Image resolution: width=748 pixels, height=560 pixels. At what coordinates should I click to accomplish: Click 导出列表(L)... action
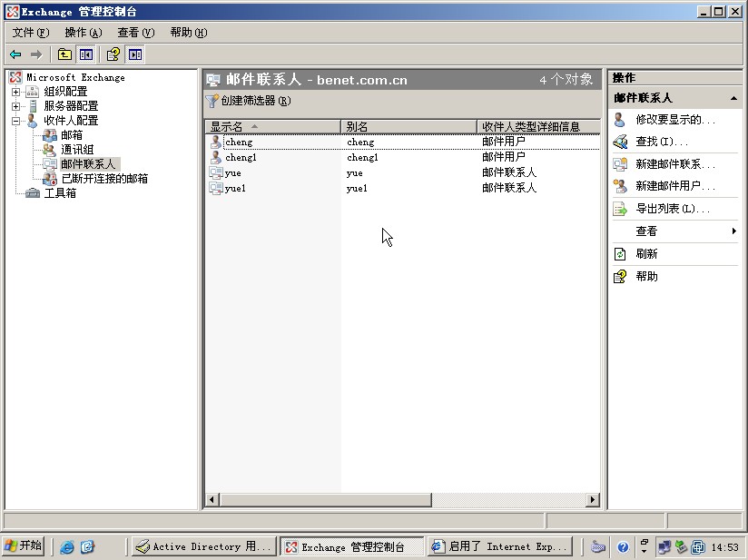click(673, 209)
